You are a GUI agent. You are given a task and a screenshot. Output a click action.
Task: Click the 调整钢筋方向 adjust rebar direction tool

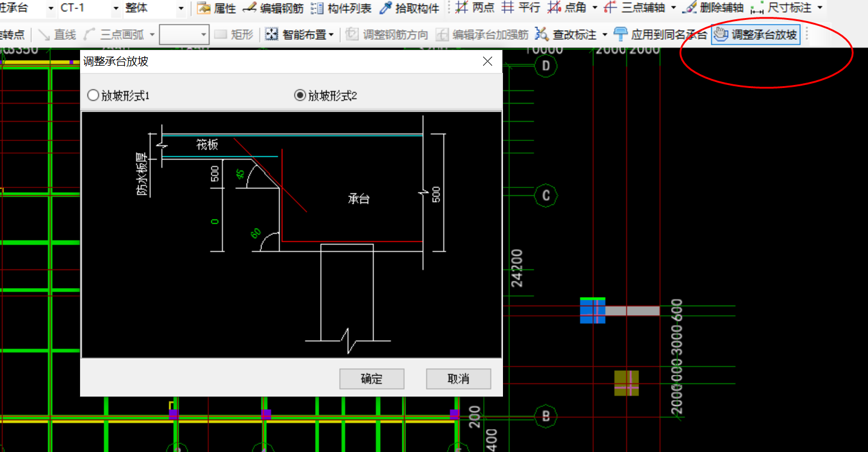(387, 34)
